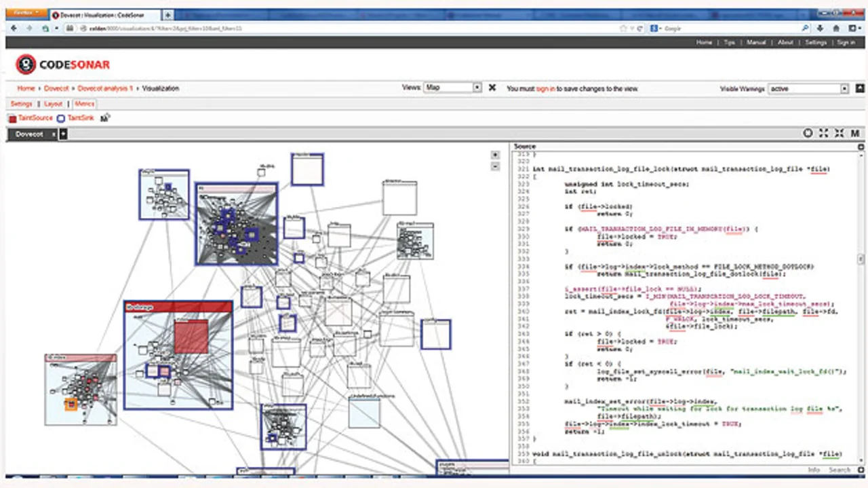Screen dimensions: 868x488
Task: Switch to Metrics tab
Action: [85, 104]
